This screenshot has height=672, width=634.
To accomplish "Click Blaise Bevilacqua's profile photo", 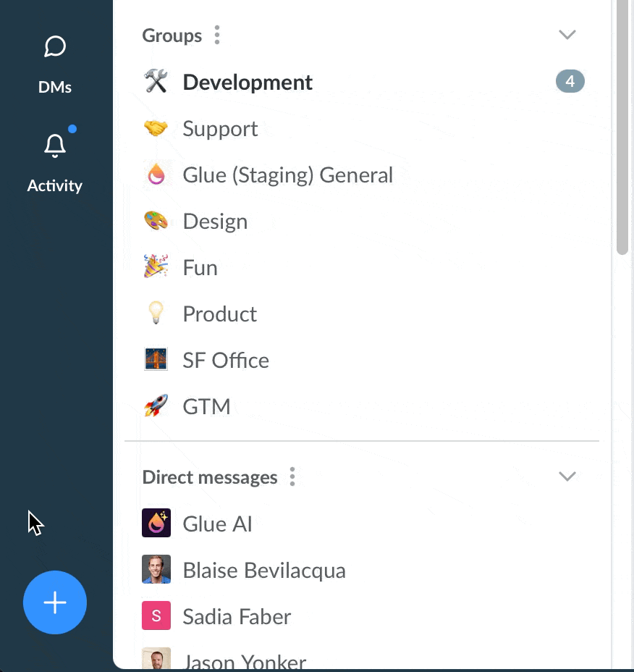I will point(156,570).
